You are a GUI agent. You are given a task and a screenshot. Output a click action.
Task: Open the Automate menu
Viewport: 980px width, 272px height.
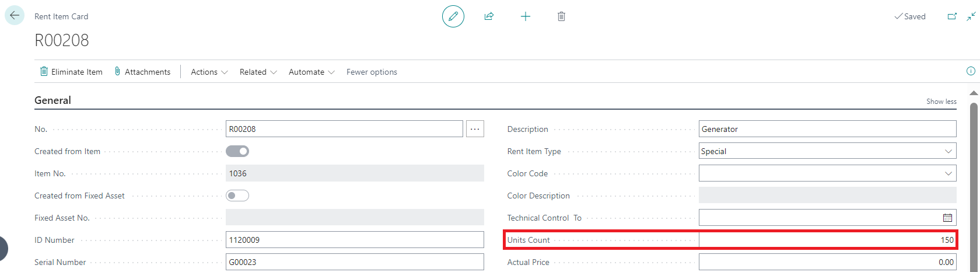pos(311,72)
